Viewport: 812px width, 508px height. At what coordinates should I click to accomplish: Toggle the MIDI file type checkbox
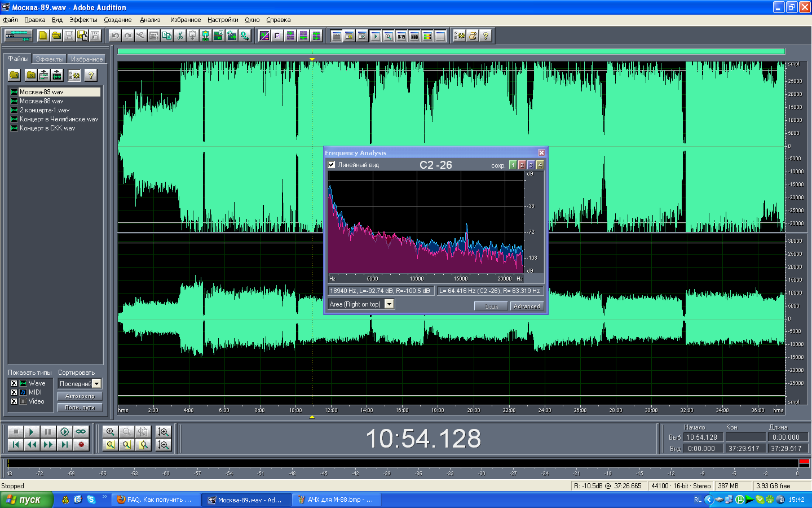coord(14,392)
